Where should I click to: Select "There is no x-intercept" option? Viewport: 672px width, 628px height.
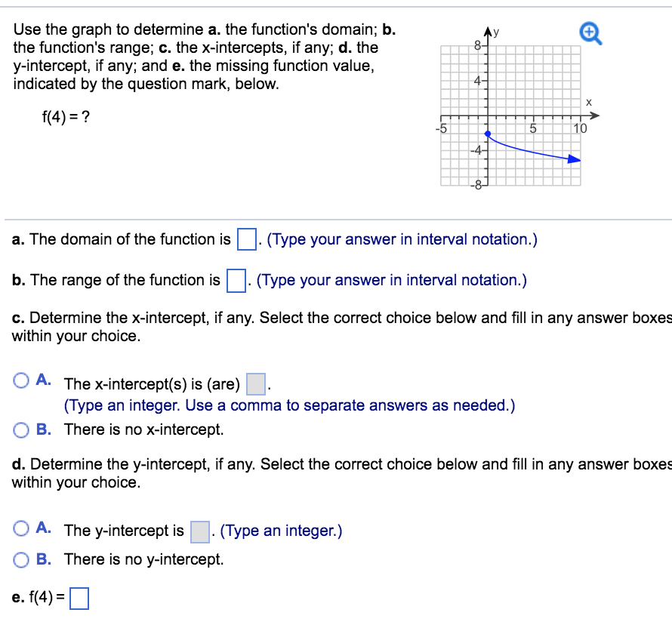[21, 430]
